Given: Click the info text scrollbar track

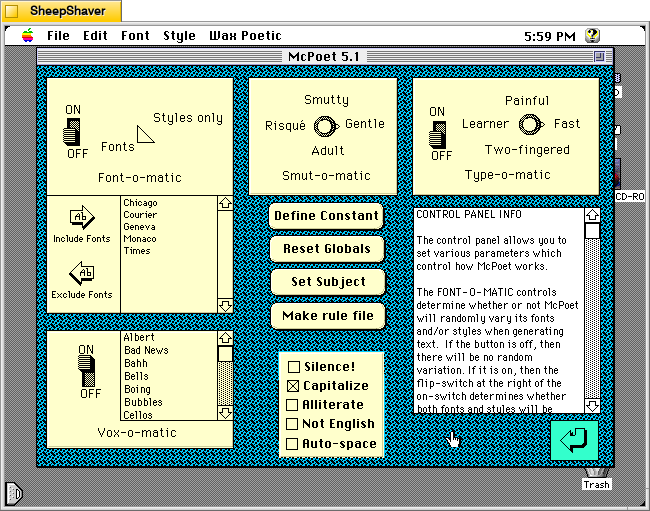Looking at the screenshot, I should click(x=592, y=318).
